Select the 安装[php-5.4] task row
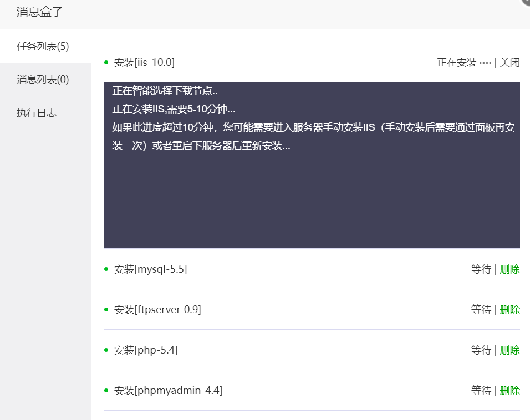Screen dimensions: 530x420 tap(312, 350)
